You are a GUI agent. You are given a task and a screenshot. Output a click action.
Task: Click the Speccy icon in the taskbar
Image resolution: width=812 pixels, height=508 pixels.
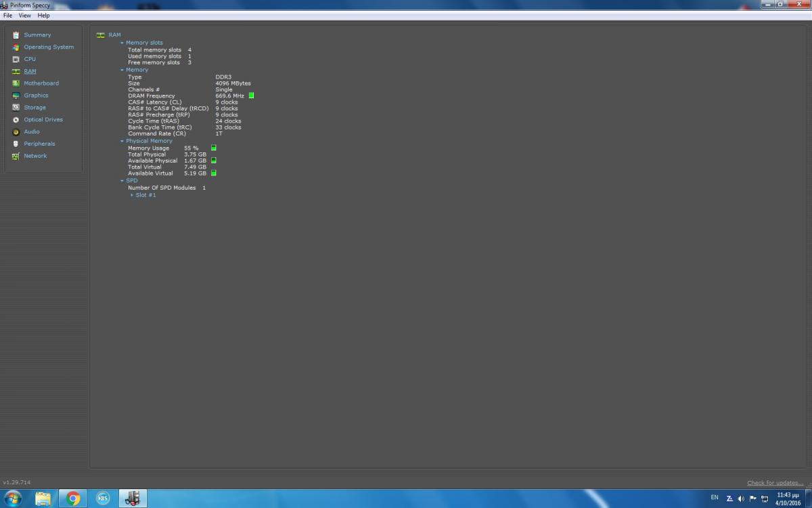point(133,499)
